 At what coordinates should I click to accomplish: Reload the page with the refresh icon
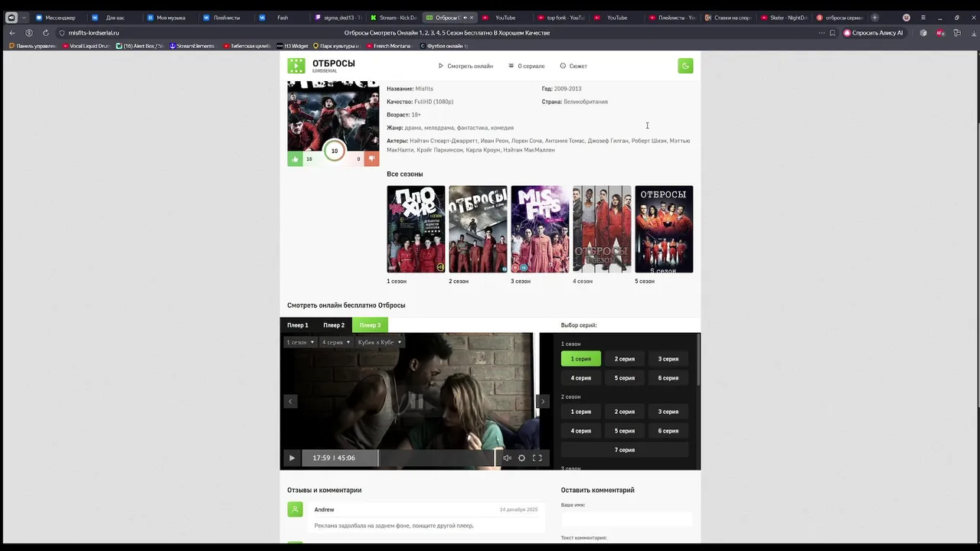click(46, 33)
